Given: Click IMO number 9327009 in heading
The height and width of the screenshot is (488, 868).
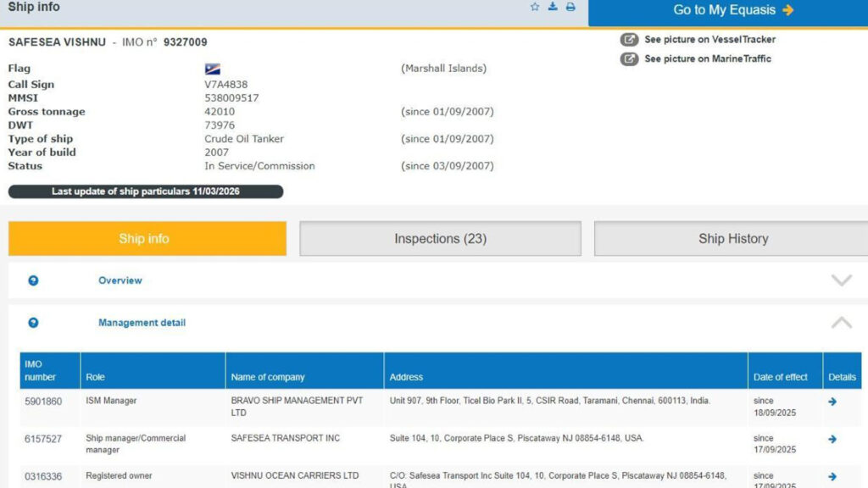Looking at the screenshot, I should [x=185, y=42].
